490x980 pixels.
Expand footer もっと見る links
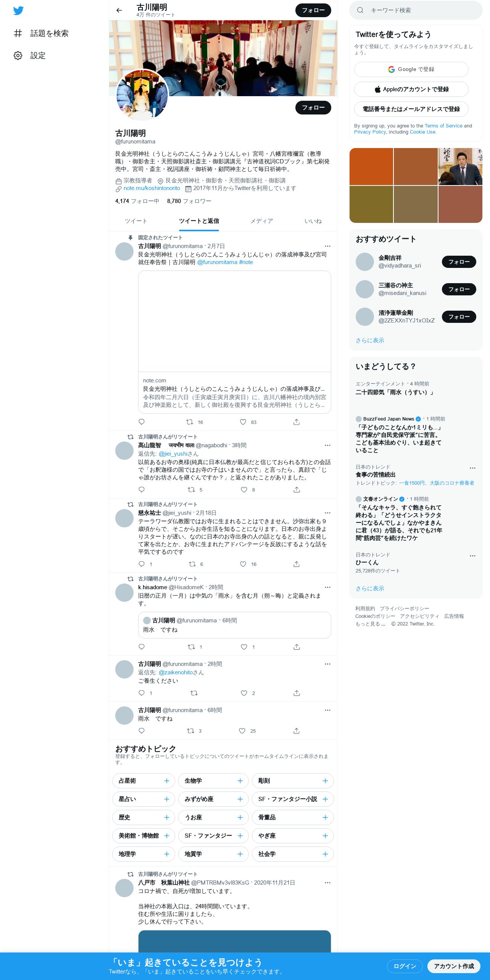(x=370, y=624)
